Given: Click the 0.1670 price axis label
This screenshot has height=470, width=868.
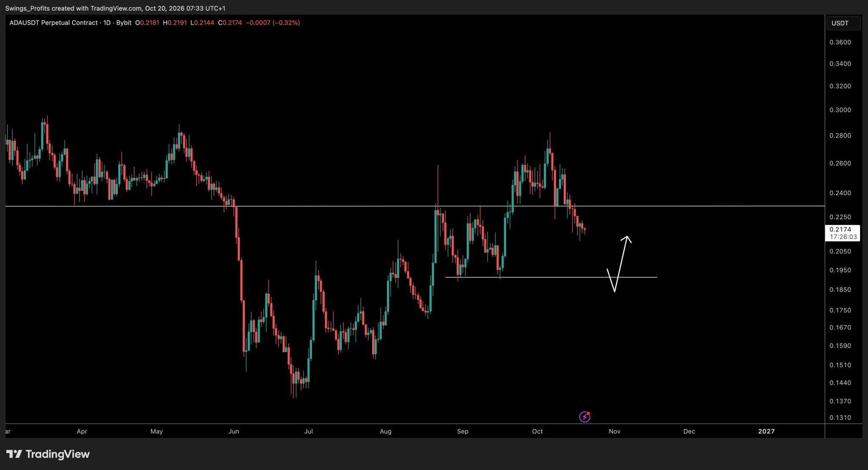Looking at the screenshot, I should (840, 328).
